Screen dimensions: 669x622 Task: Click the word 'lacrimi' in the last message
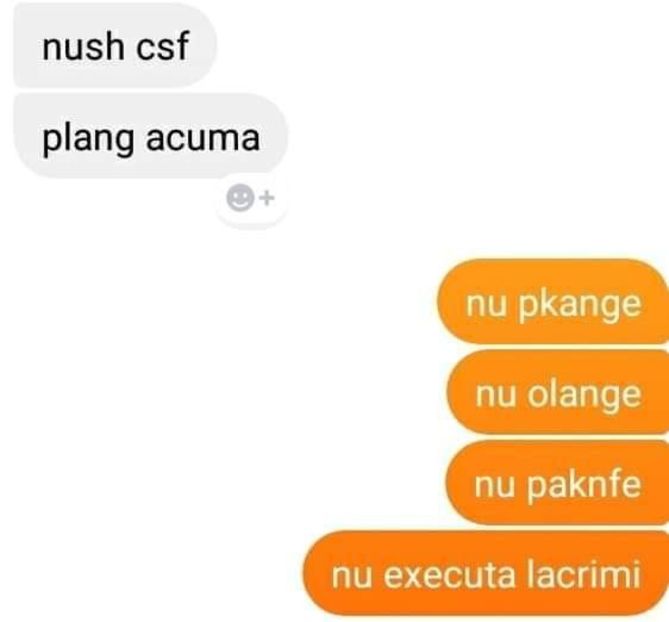(583, 573)
